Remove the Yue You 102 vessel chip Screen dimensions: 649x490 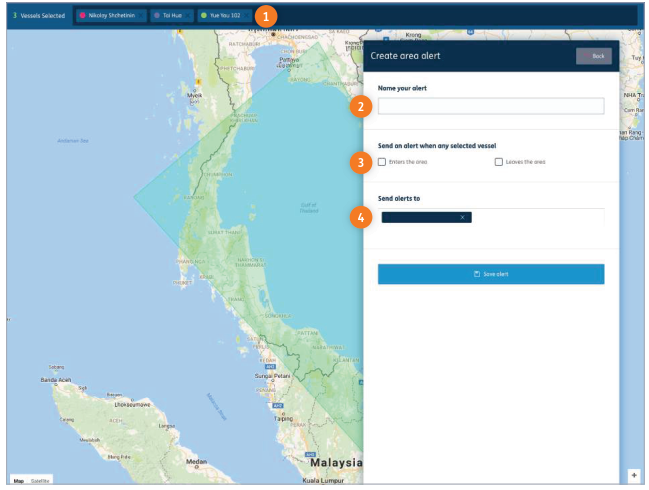point(246,16)
